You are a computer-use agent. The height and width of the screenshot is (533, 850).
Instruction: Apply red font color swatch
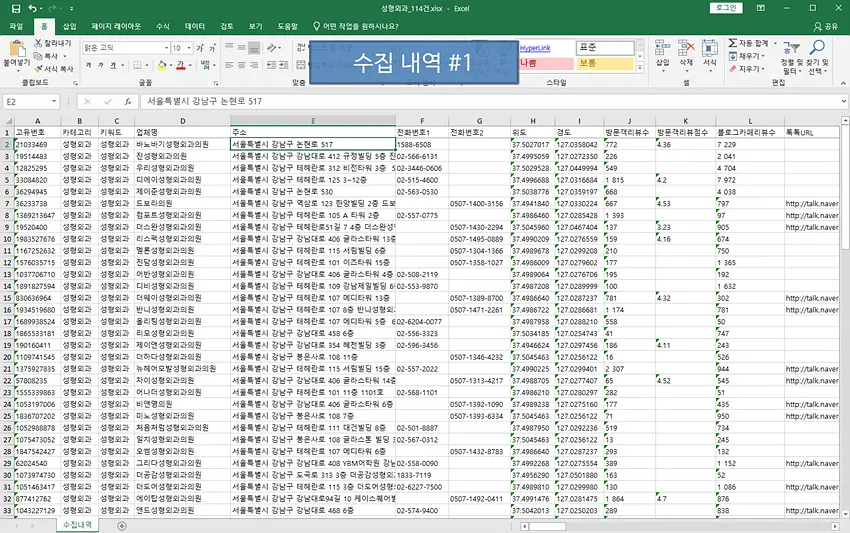point(181,65)
